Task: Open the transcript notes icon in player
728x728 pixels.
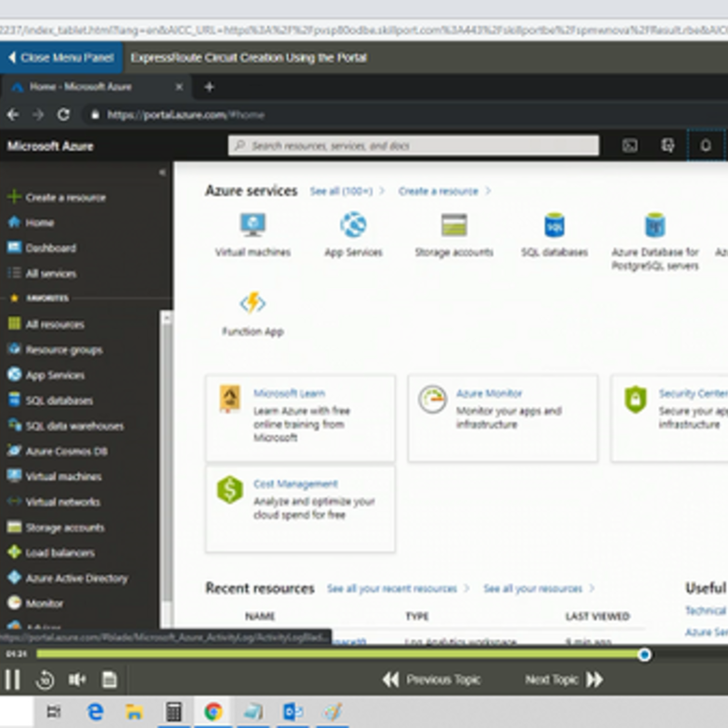Action: [x=109, y=680]
